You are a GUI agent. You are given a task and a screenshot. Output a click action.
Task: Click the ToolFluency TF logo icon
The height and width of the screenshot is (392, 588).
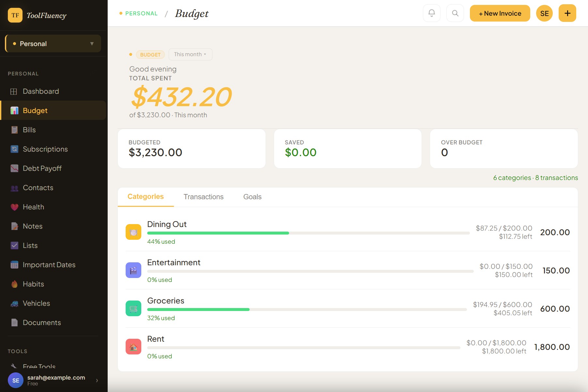[x=15, y=15]
